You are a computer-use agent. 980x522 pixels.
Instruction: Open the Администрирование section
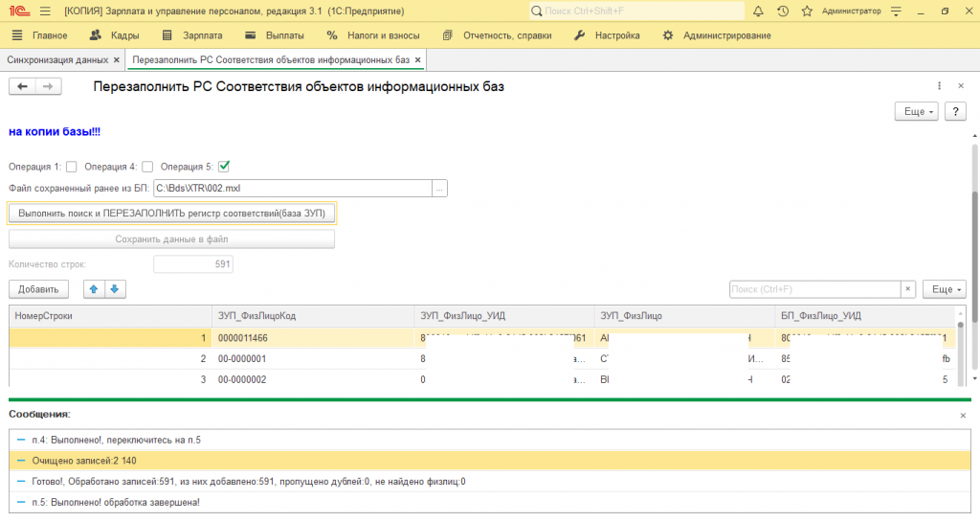[x=717, y=35]
